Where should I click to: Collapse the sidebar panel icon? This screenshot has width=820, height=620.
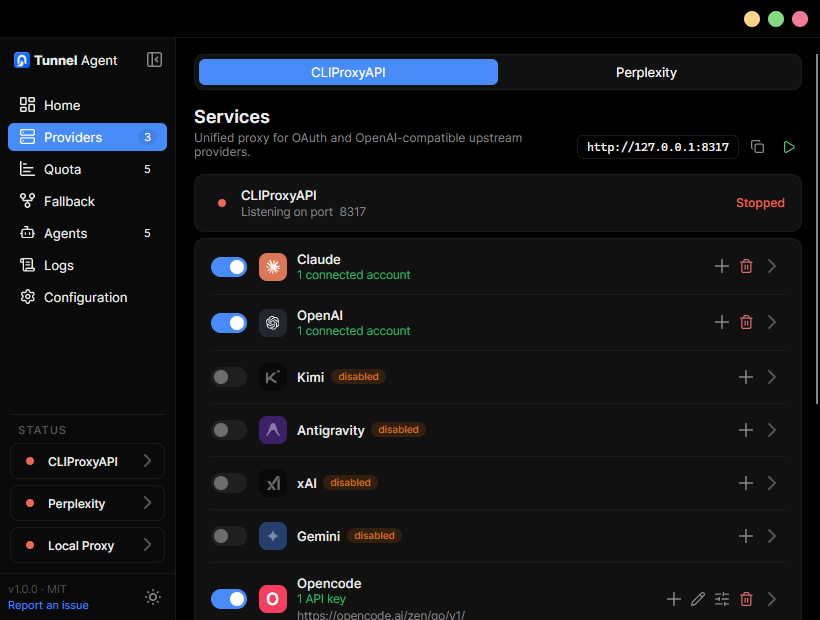(154, 60)
